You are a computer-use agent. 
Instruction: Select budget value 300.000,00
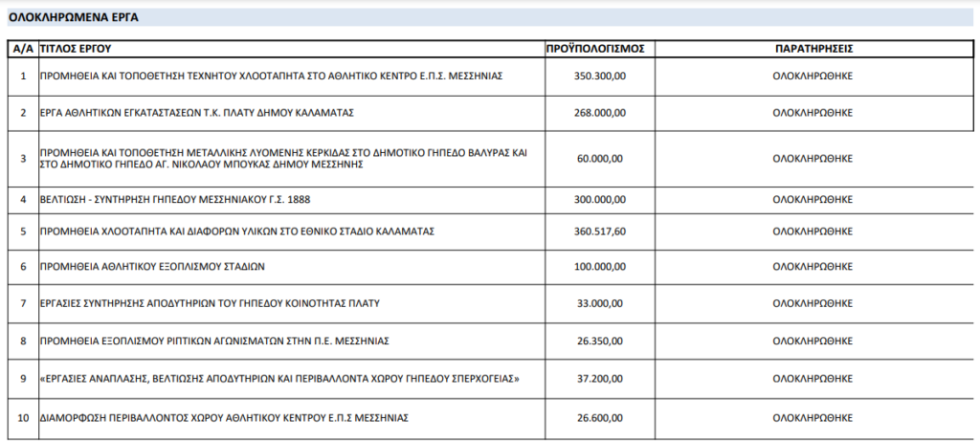click(x=599, y=200)
